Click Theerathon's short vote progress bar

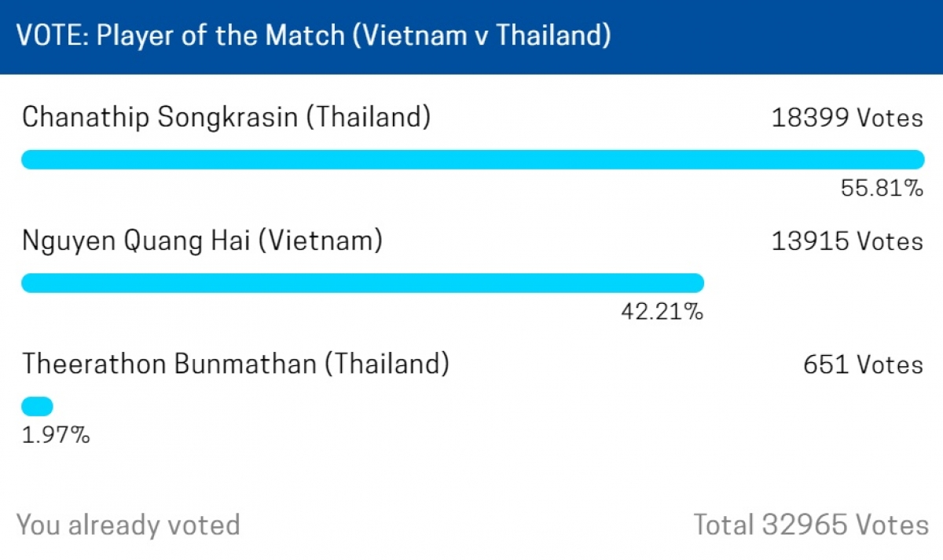[x=37, y=406]
